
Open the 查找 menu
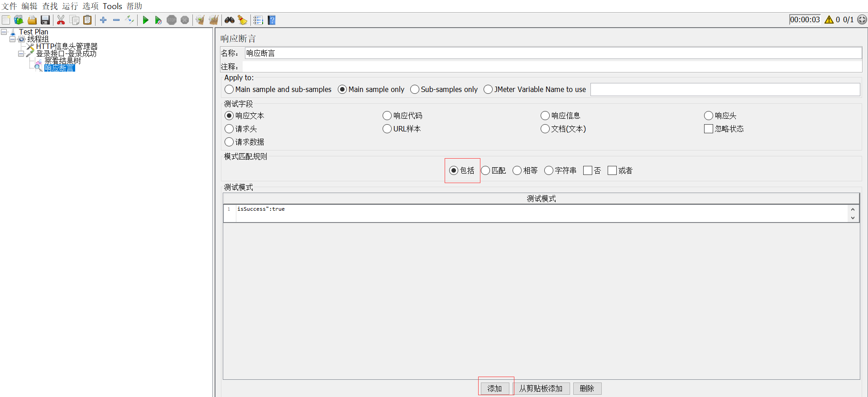[x=50, y=6]
